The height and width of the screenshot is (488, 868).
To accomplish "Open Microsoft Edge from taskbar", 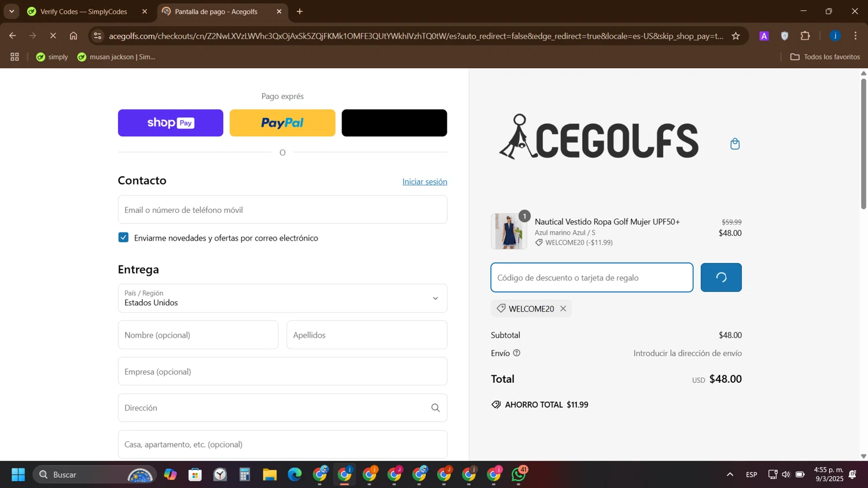I will click(x=295, y=475).
